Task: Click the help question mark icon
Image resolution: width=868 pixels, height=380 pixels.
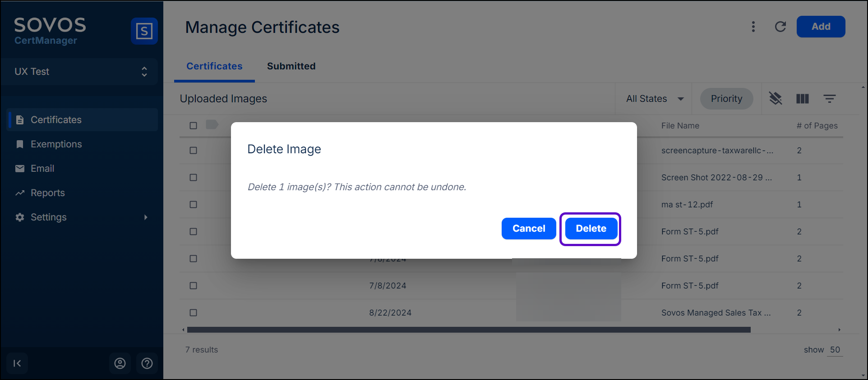Action: [x=147, y=363]
